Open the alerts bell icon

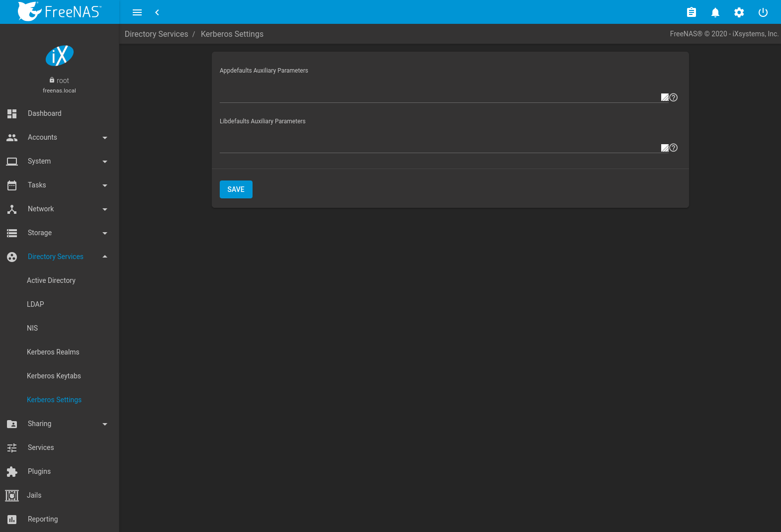coord(715,12)
